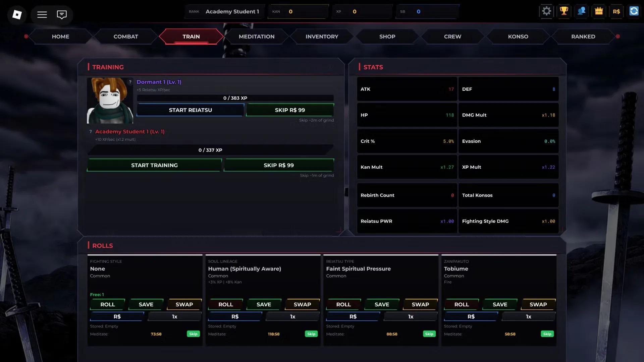Go to the INVENTORY tab
Image resolution: width=644 pixels, height=362 pixels.
(x=322, y=37)
